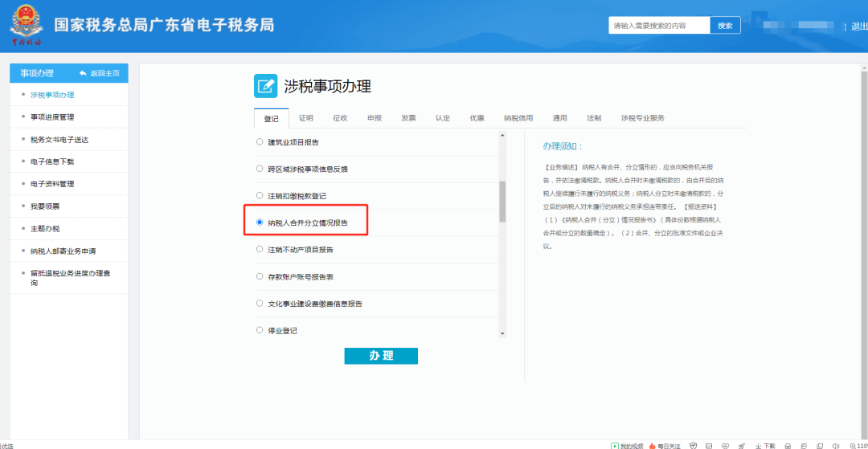Viewport: 868px width, 449px height.
Task: Click the 办理 button
Action: click(x=381, y=356)
